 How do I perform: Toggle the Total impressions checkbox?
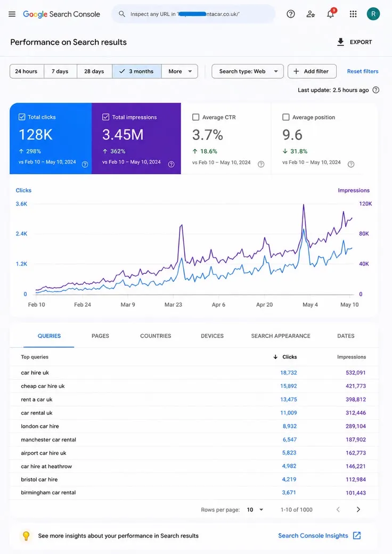[105, 117]
